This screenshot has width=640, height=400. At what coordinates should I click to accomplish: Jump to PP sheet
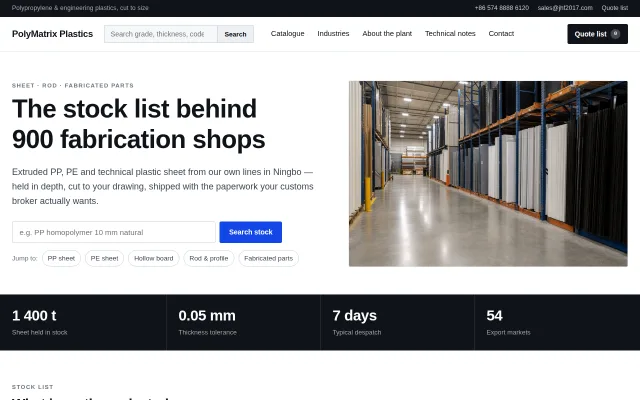coord(61,258)
